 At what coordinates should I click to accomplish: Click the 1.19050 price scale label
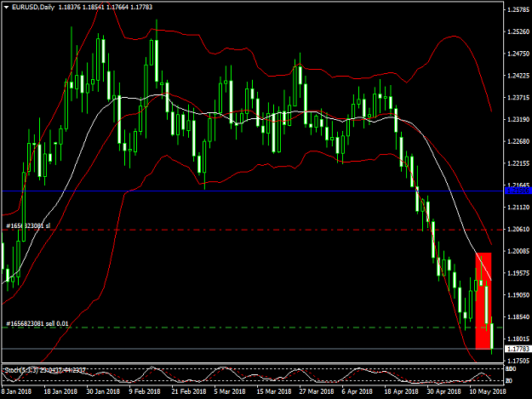pos(518,295)
